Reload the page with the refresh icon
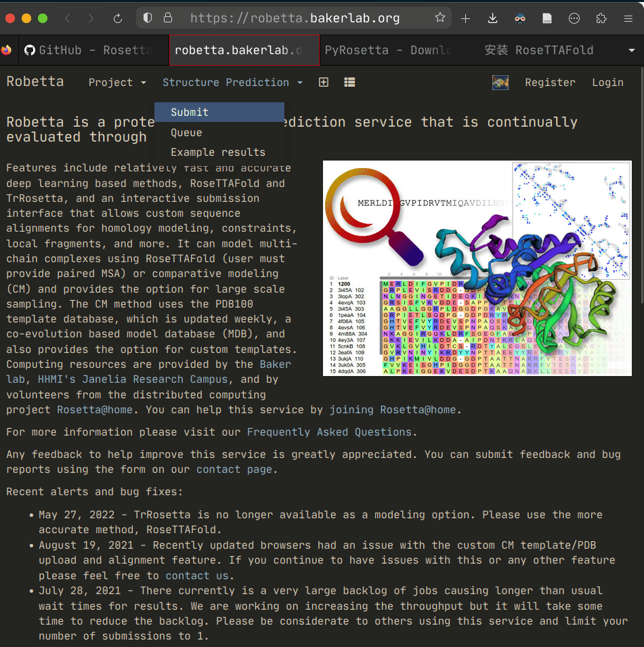This screenshot has width=644, height=647. [118, 18]
